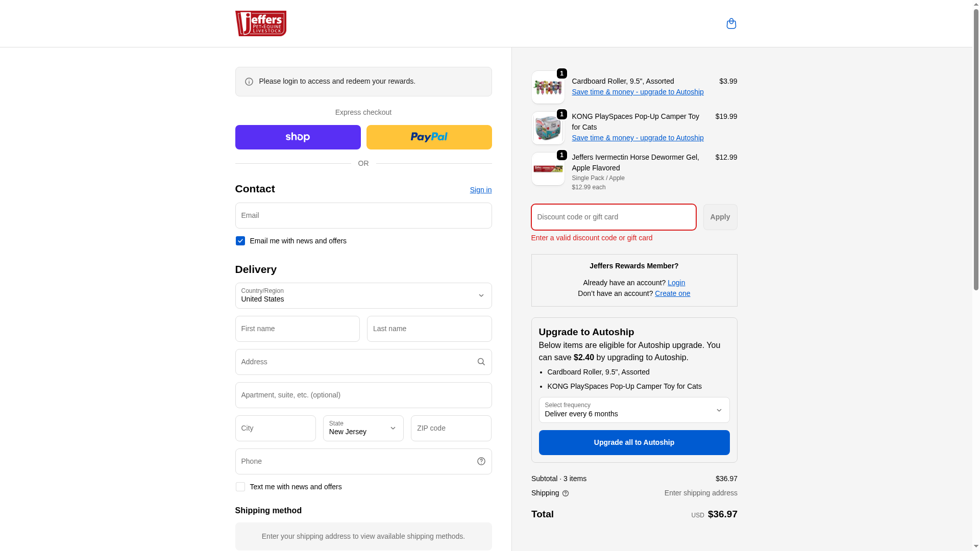Click Upgrade all to Autoship button
Viewport: 980px width, 551px height.
coord(633,443)
